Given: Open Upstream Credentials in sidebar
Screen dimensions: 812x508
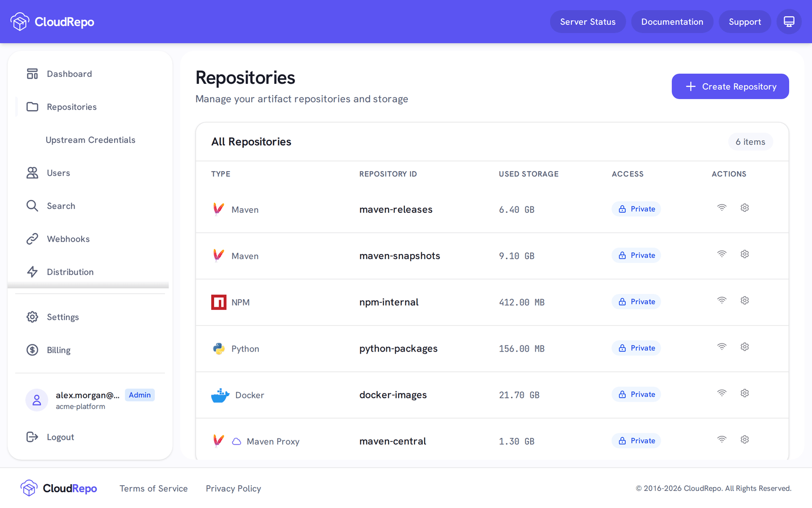Looking at the screenshot, I should tap(90, 140).
